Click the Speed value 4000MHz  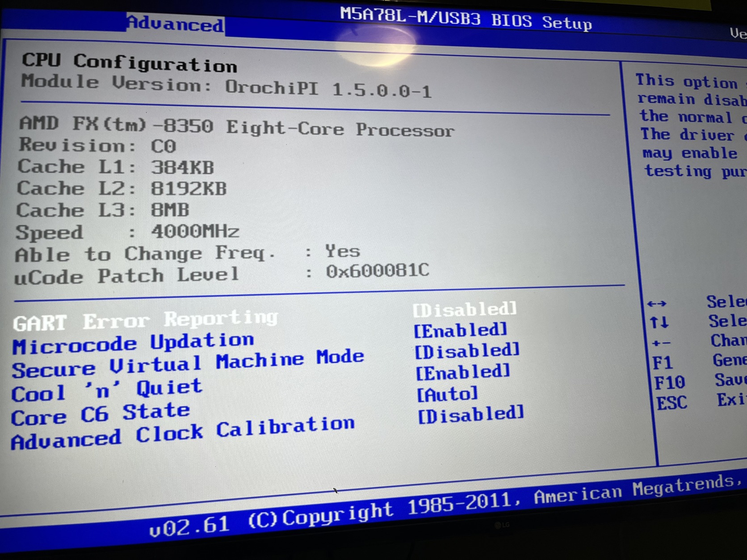(x=195, y=231)
